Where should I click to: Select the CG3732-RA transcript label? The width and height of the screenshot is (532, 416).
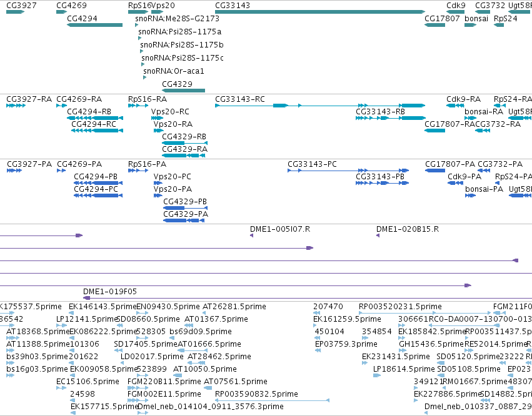click(498, 124)
